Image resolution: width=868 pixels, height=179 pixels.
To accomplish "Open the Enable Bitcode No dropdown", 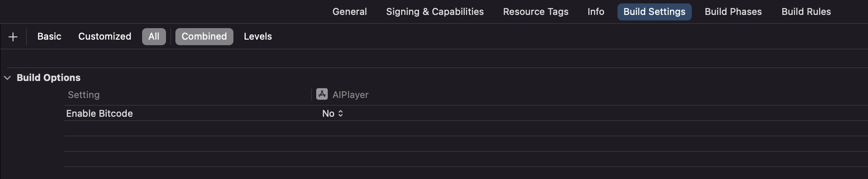I will [x=332, y=113].
